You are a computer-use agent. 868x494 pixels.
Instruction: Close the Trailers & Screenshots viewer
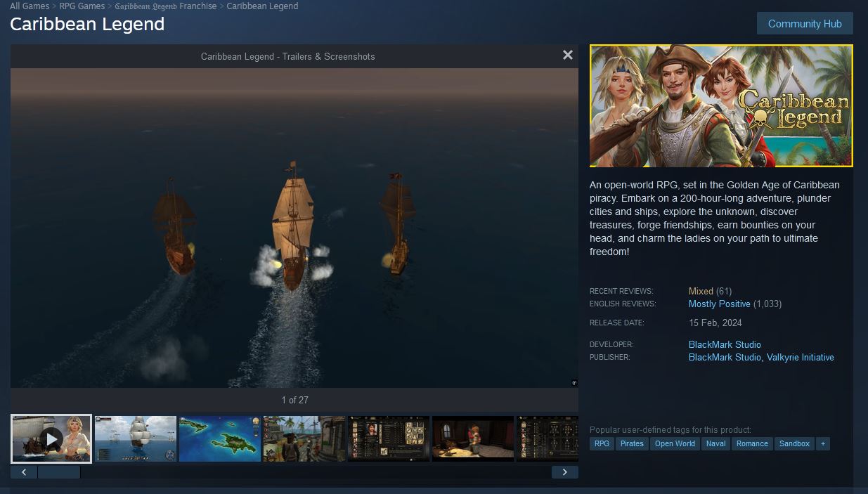coord(568,56)
